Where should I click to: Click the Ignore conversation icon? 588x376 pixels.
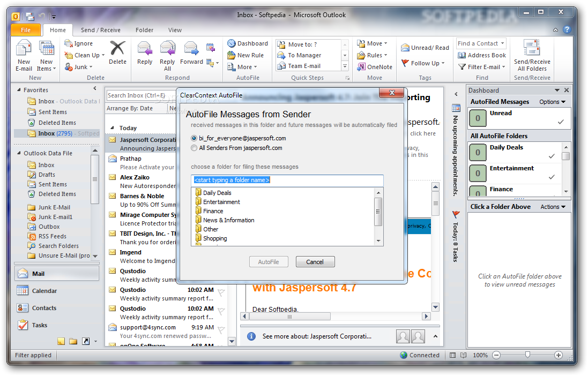point(68,43)
